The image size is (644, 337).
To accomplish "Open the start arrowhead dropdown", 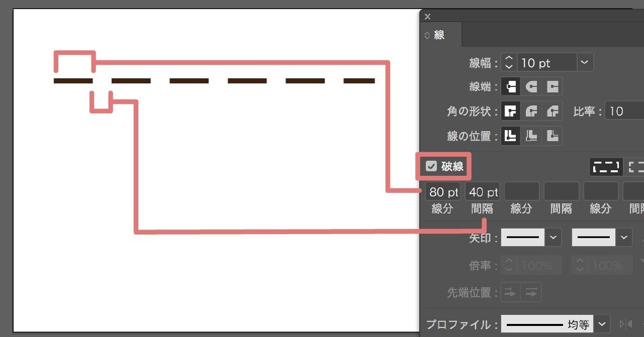I will 552,237.
